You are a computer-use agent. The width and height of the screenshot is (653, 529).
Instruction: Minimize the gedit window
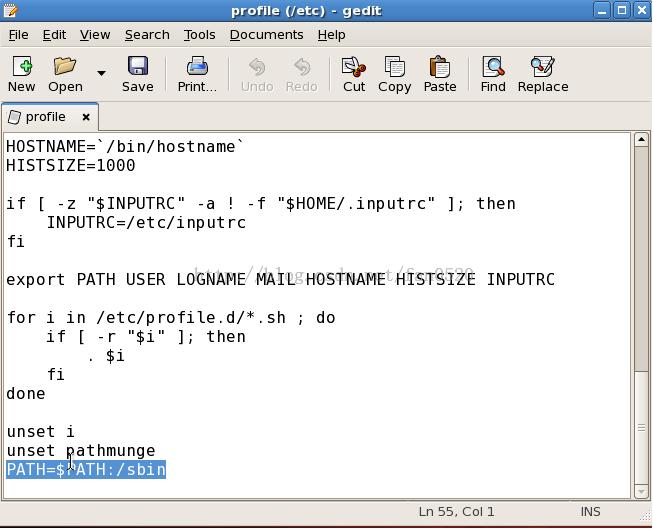(602, 10)
